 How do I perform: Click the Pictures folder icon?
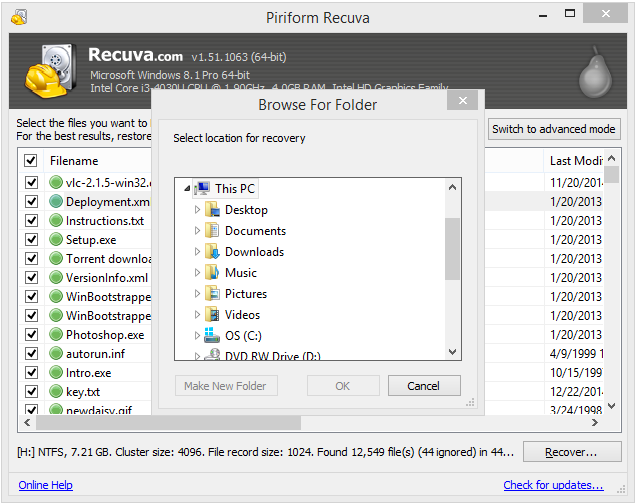click(212, 294)
